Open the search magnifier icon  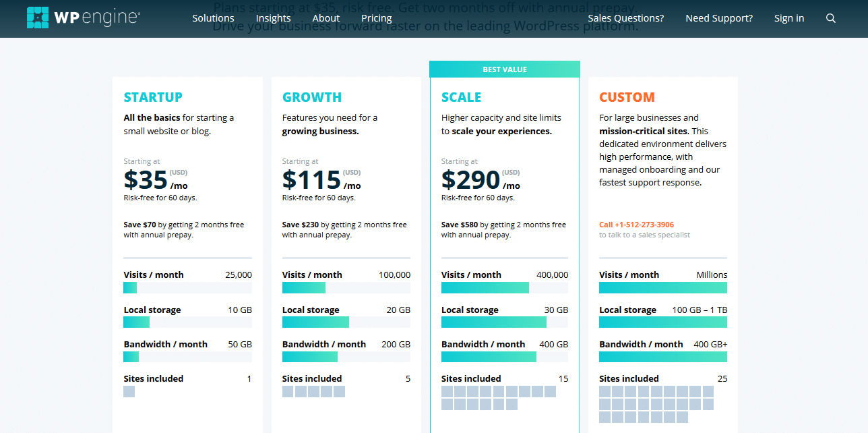click(x=831, y=18)
